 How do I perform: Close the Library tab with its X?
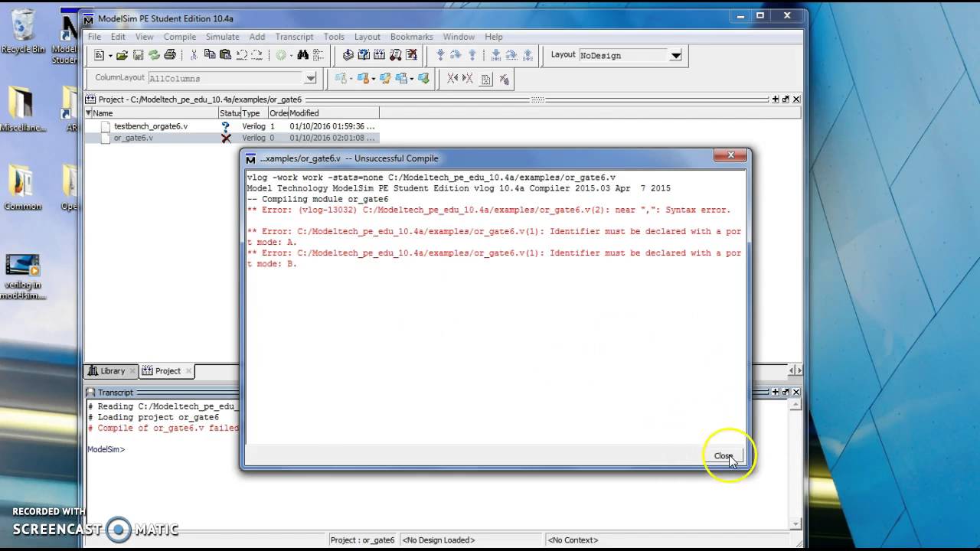click(x=132, y=371)
